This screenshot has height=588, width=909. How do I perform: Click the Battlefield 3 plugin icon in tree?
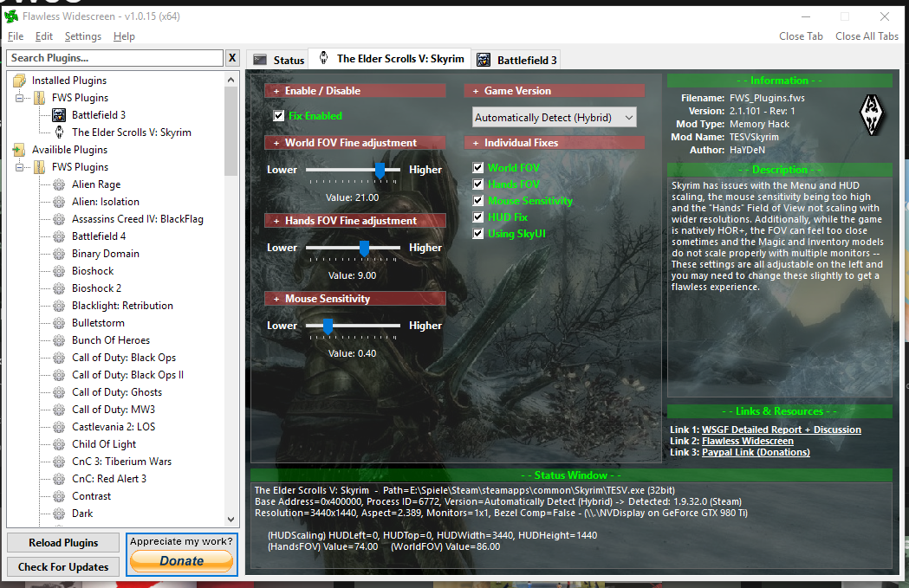click(x=59, y=115)
